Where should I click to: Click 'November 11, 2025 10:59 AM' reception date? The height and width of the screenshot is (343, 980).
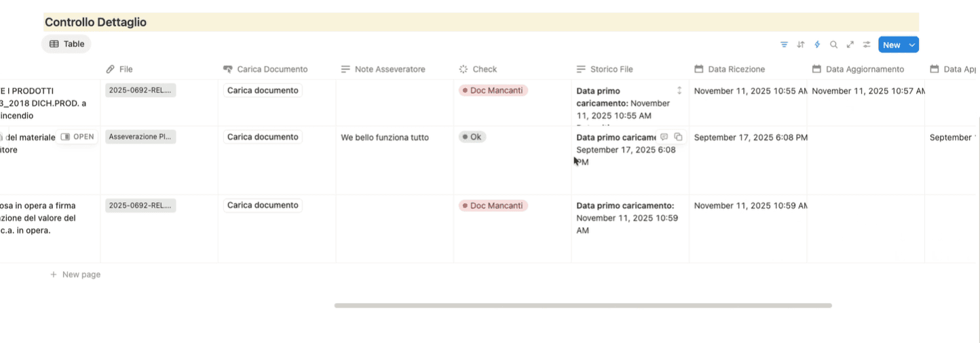click(x=751, y=205)
